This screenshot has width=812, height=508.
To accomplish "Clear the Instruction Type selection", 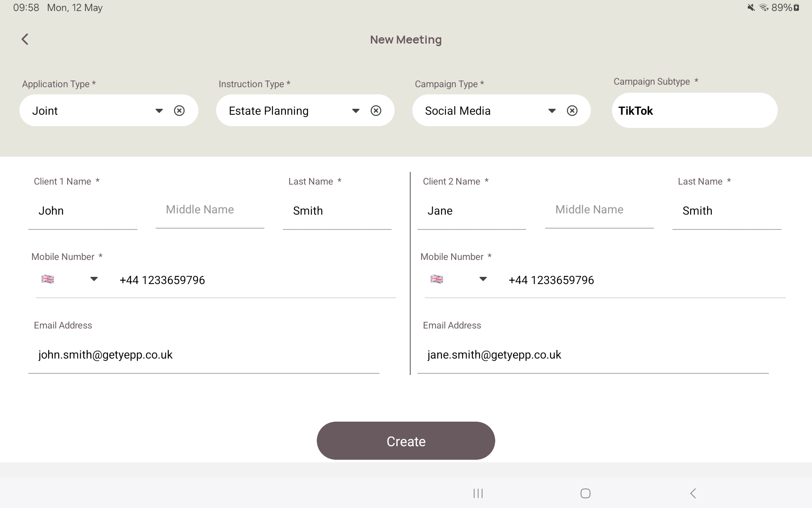I will pyautogui.click(x=376, y=110).
